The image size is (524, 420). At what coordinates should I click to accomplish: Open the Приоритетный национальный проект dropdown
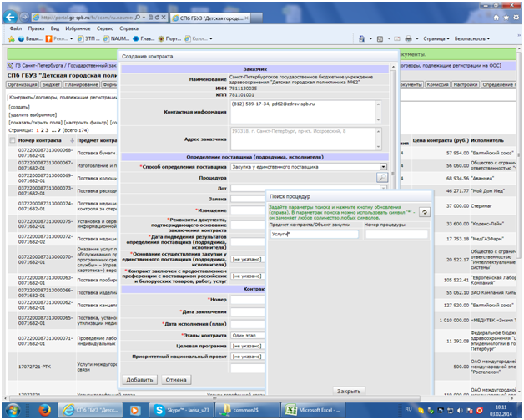click(x=247, y=357)
